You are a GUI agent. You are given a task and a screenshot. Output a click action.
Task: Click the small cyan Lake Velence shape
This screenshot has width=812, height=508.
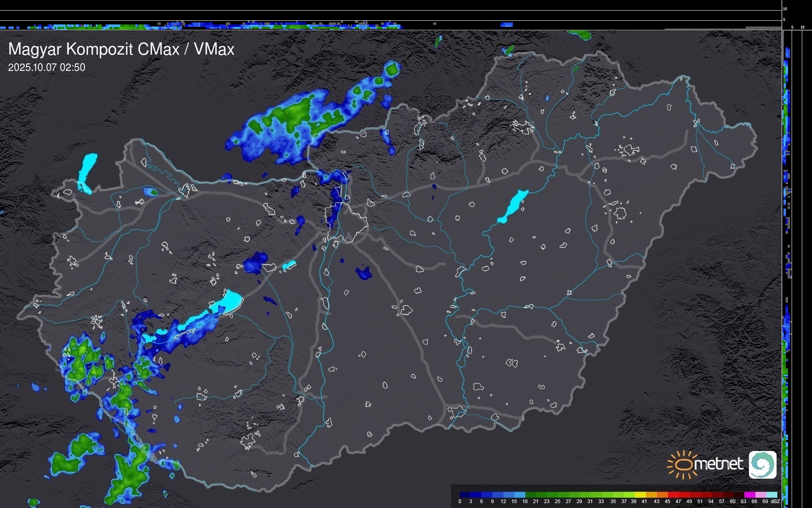[289, 265]
